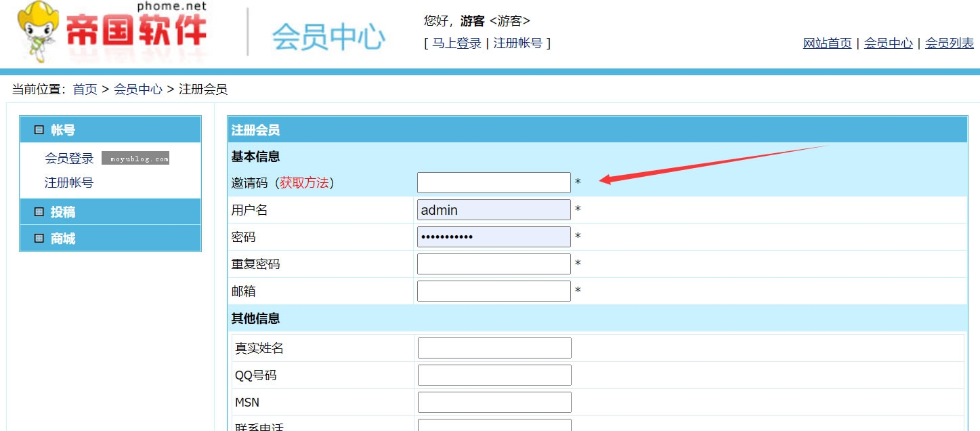
Task: Open 会员中心 from top right navigation
Action: 888,43
